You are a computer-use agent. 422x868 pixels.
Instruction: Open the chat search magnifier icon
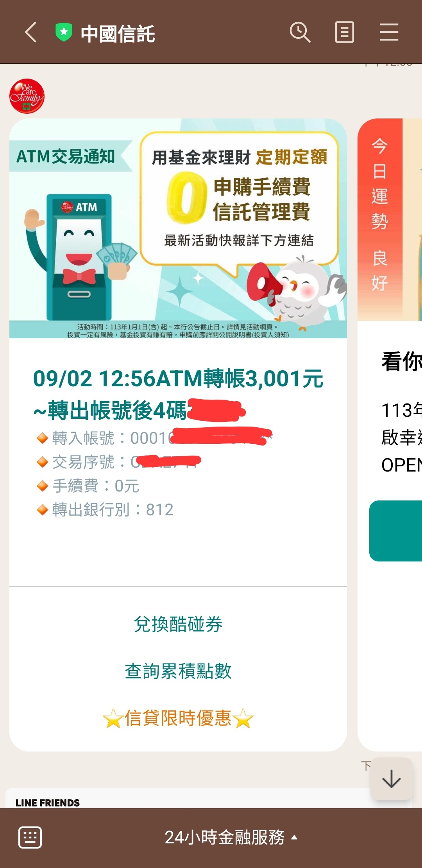click(300, 32)
